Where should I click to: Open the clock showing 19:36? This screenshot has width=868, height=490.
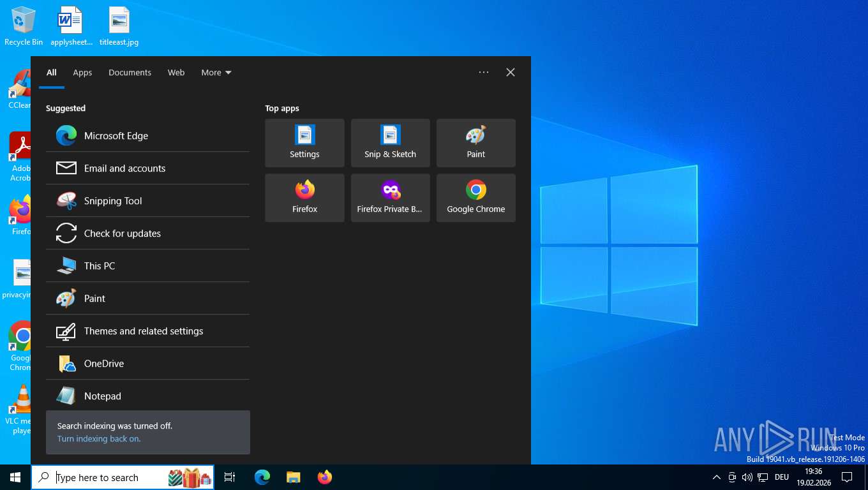pyautogui.click(x=813, y=477)
